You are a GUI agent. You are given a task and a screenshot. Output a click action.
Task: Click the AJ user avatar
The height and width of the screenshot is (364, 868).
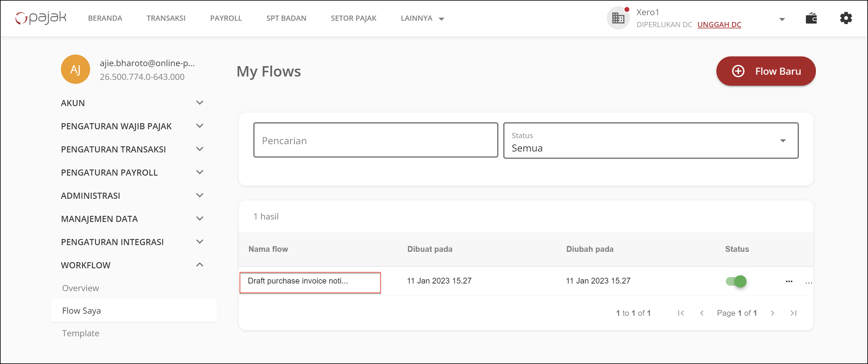pyautogui.click(x=75, y=70)
